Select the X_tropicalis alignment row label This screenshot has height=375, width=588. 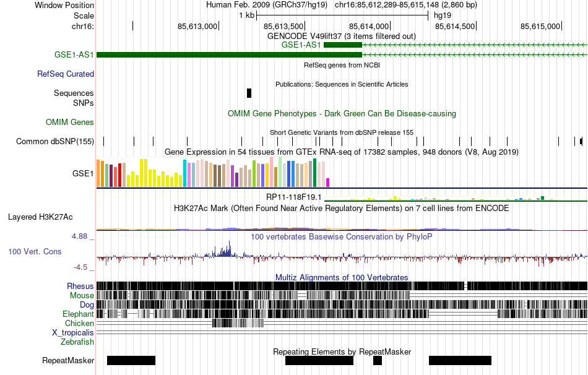73,333
